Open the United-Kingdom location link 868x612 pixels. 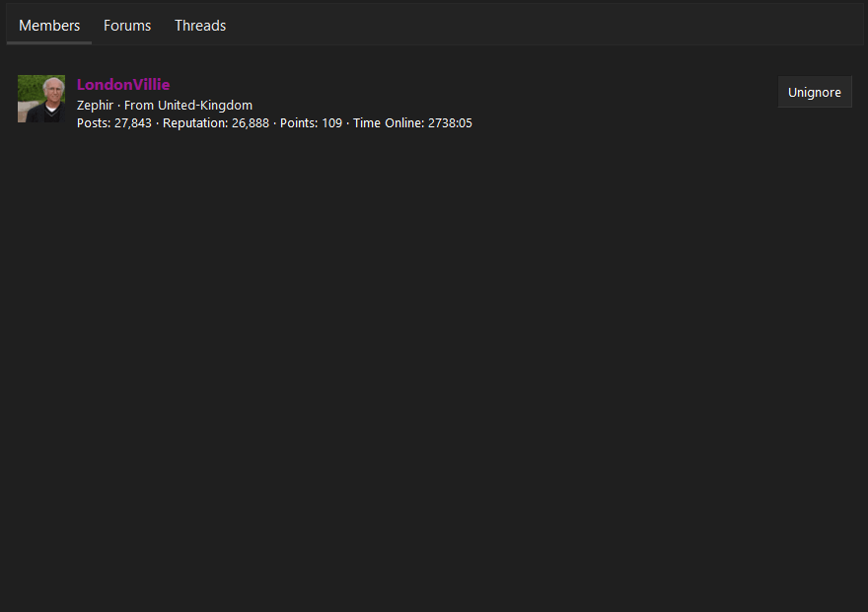(205, 105)
